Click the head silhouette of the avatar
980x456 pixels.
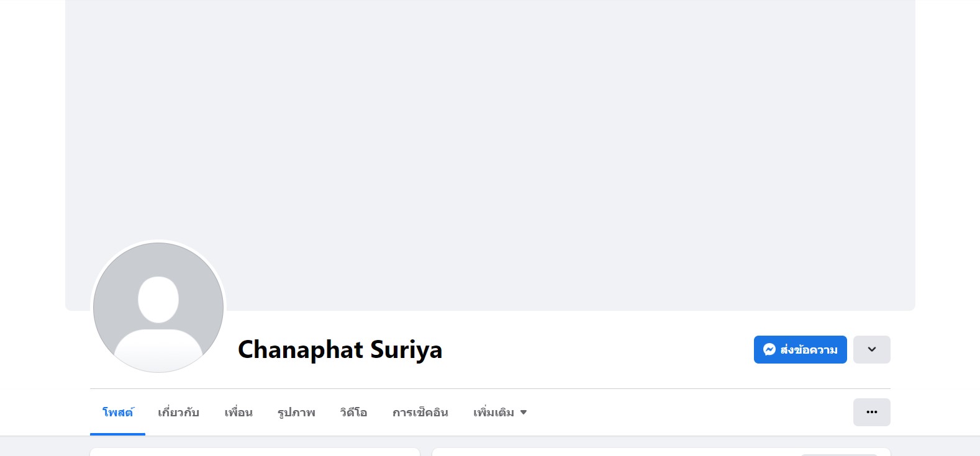tap(158, 300)
